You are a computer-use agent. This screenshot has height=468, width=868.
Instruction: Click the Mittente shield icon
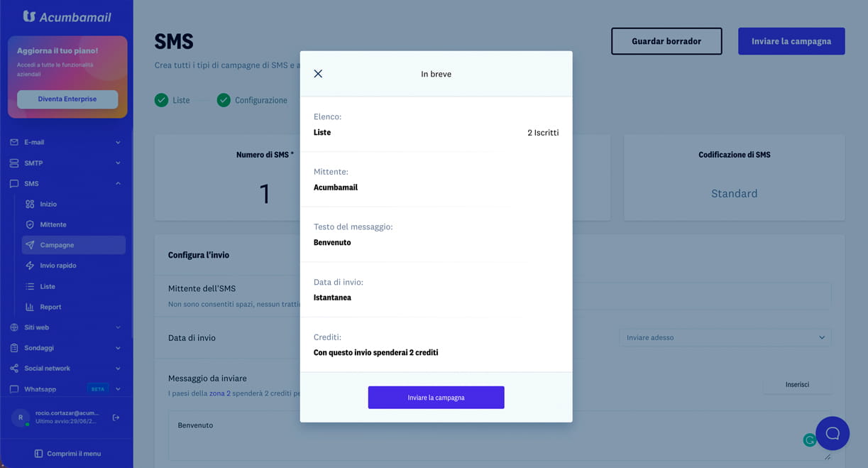click(x=30, y=224)
